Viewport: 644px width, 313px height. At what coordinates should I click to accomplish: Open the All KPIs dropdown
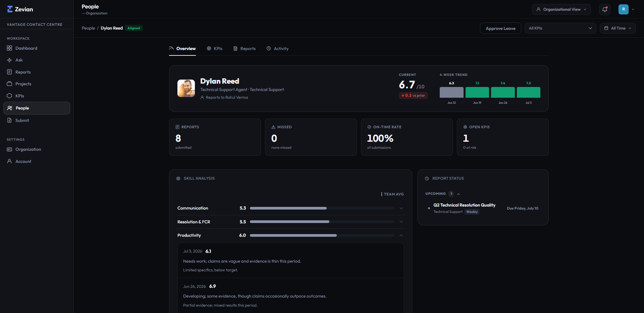pyautogui.click(x=560, y=28)
